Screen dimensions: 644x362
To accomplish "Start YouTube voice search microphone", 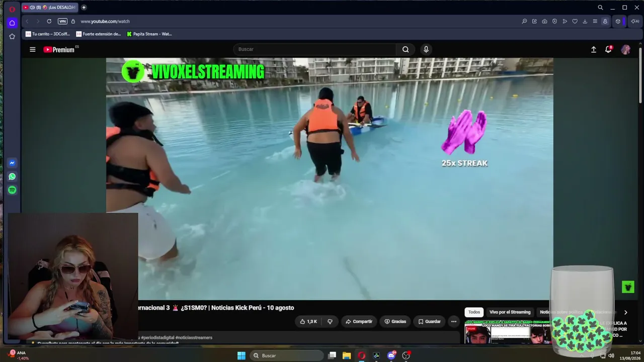I will point(426,49).
